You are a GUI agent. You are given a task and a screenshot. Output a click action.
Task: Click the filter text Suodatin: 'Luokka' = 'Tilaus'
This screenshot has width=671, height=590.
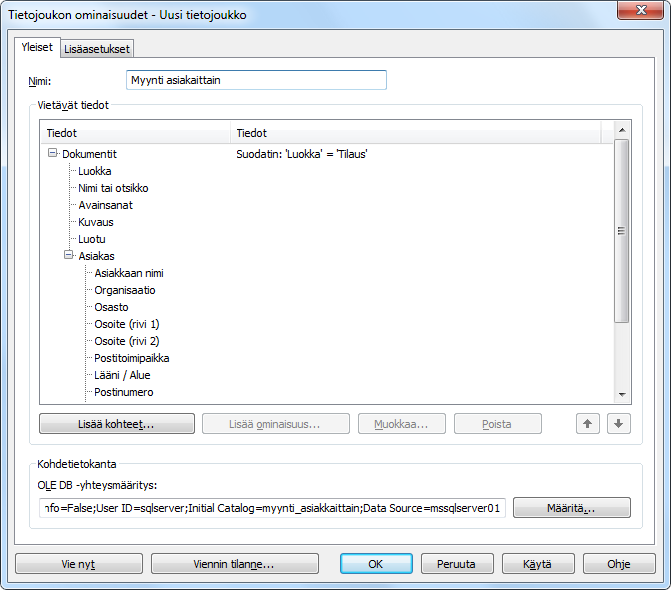pyautogui.click(x=302, y=154)
